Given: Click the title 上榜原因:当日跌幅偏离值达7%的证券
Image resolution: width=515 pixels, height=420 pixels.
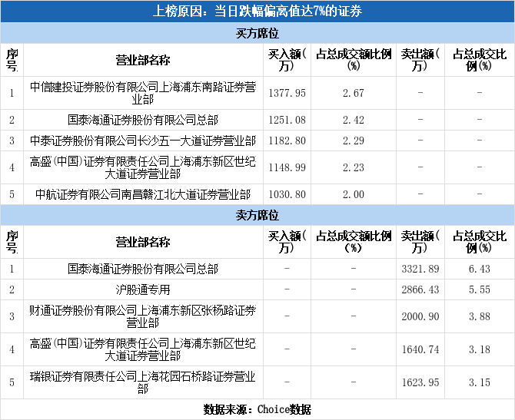Looking at the screenshot, I should coord(257,12).
